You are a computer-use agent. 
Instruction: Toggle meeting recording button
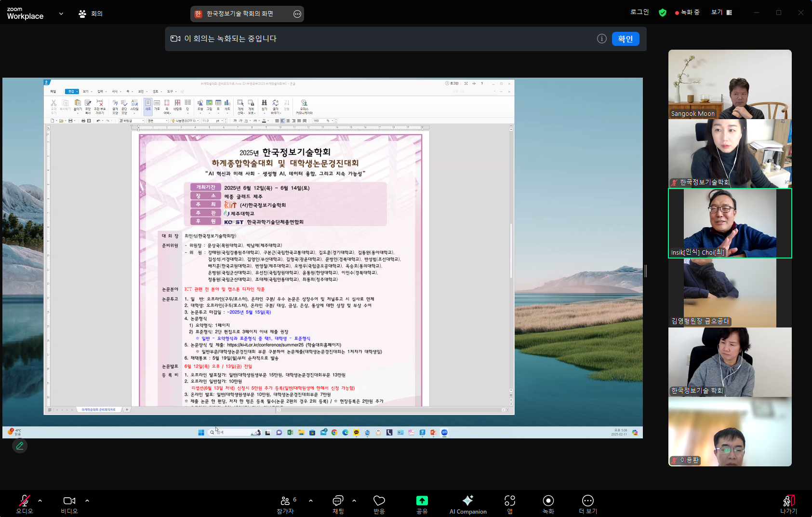548,501
